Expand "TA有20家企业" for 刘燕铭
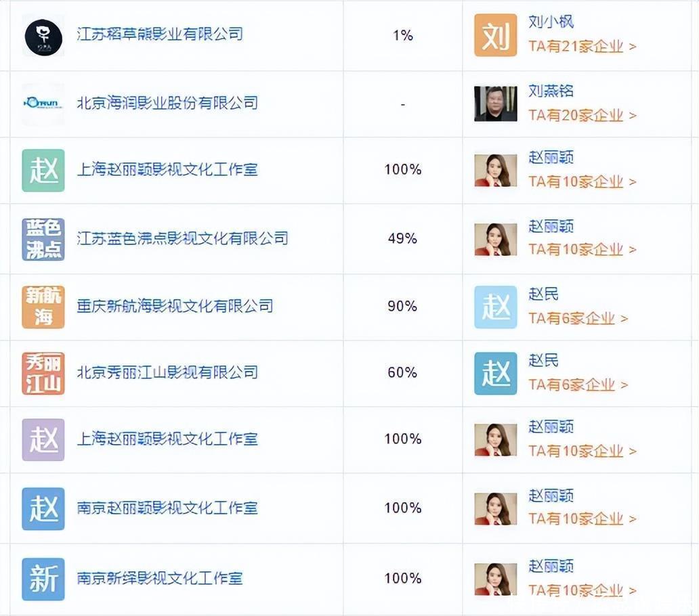 point(582,115)
